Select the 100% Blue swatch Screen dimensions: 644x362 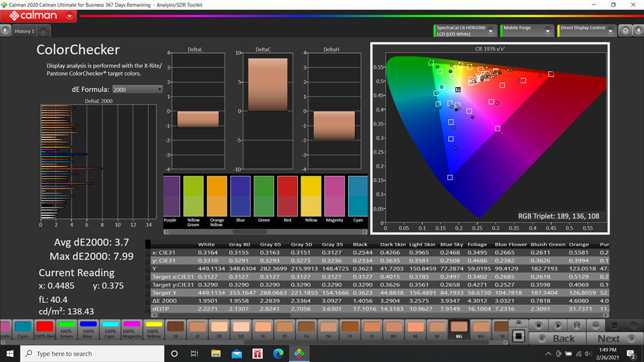click(88, 330)
